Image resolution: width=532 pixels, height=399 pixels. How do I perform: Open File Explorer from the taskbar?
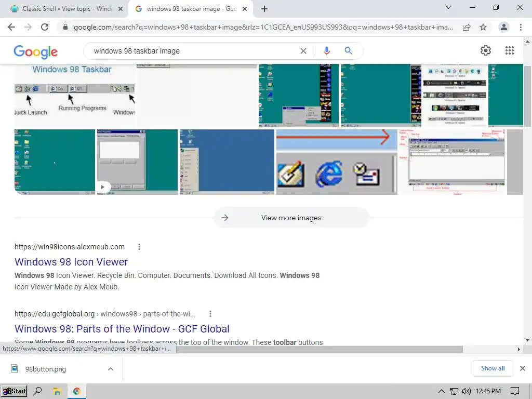(x=57, y=392)
